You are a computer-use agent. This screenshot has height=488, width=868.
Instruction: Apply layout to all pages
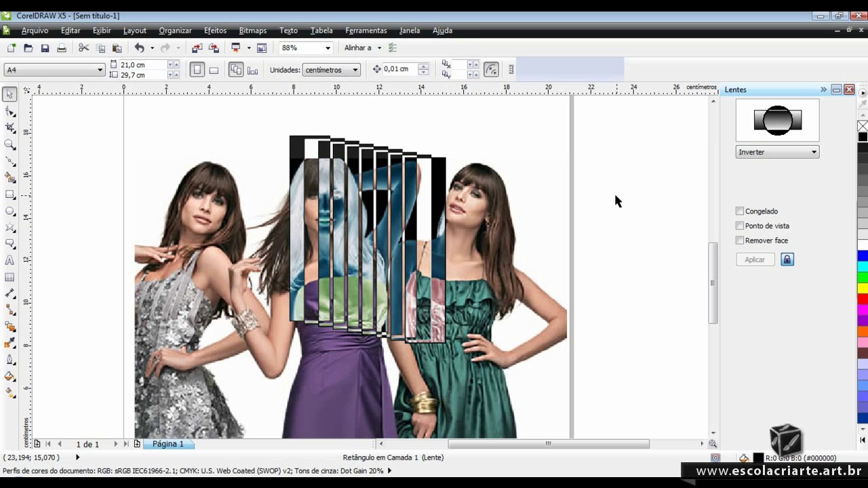(x=236, y=70)
